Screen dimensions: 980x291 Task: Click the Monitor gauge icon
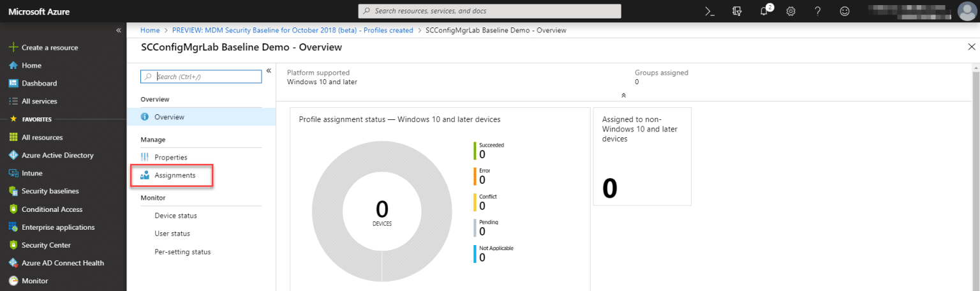(13, 281)
